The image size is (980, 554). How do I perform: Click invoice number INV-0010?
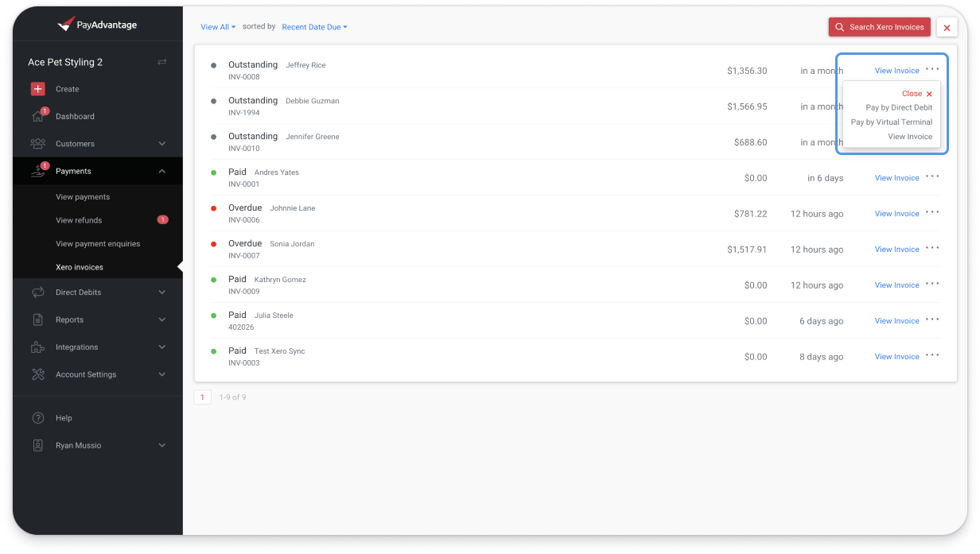[x=244, y=149]
